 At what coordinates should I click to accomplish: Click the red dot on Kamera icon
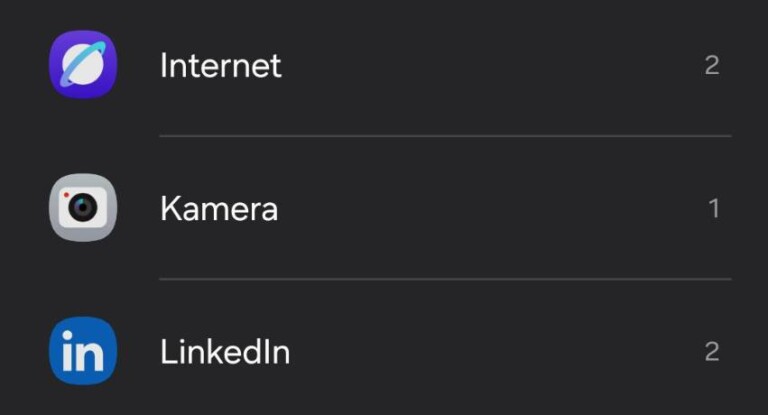pos(65,195)
